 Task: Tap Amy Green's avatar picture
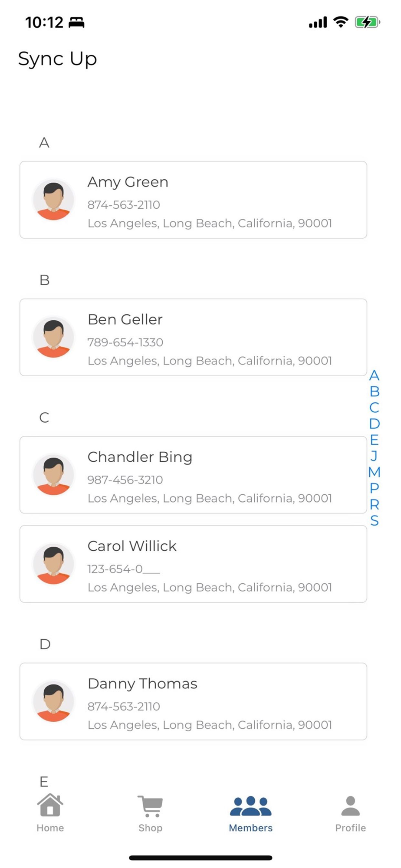click(53, 200)
